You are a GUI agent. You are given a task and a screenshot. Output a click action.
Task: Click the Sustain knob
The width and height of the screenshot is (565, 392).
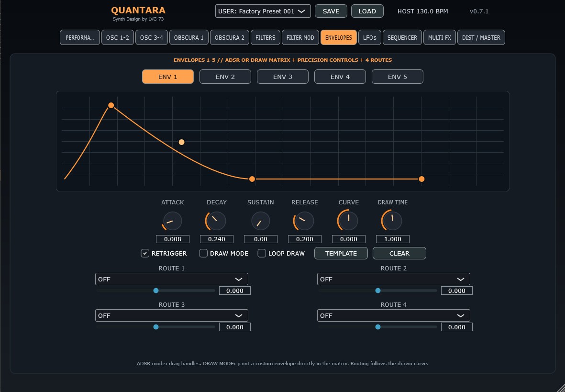point(261,221)
